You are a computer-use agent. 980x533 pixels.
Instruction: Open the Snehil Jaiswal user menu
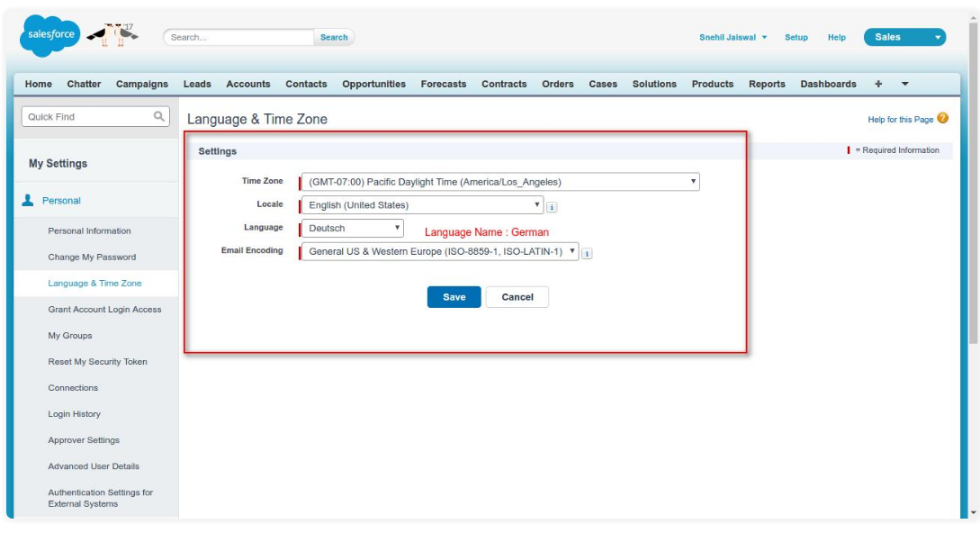pyautogui.click(x=733, y=38)
